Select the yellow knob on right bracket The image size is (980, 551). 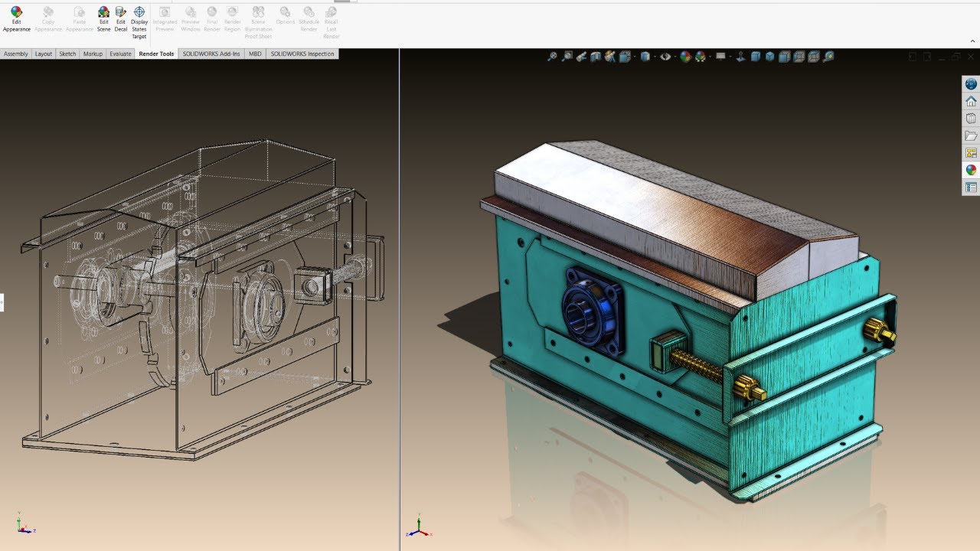pos(880,331)
